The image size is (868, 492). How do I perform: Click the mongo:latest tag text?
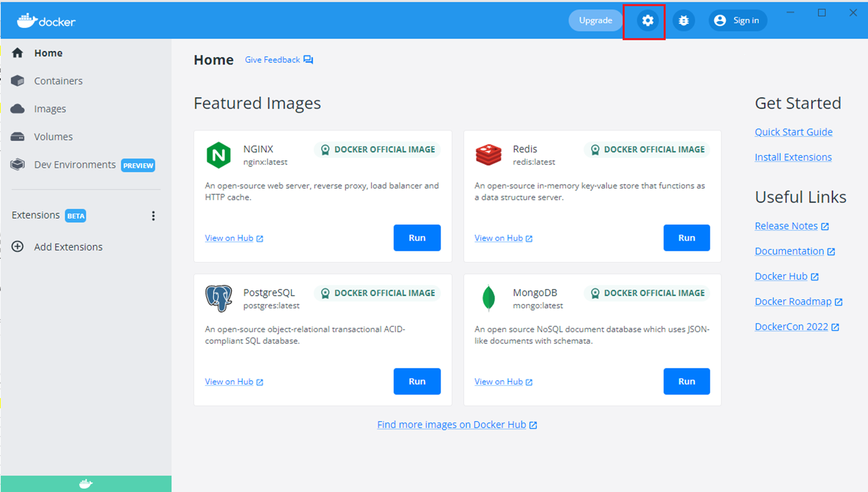point(538,306)
